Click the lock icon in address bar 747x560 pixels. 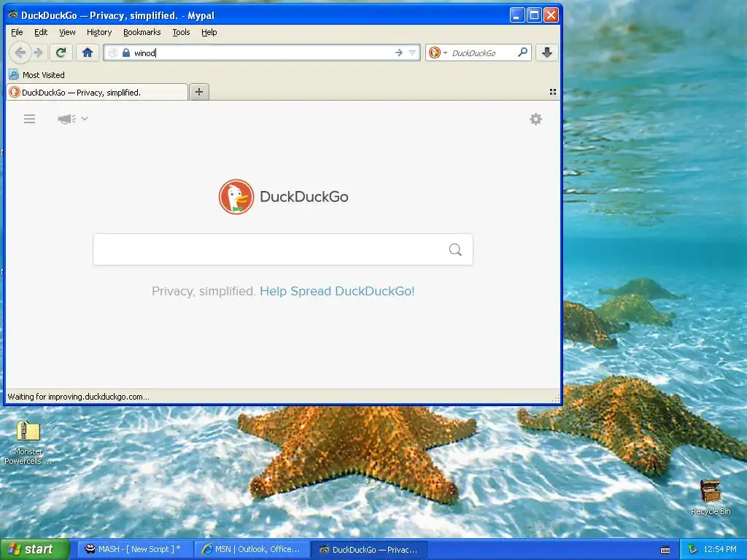click(x=125, y=52)
